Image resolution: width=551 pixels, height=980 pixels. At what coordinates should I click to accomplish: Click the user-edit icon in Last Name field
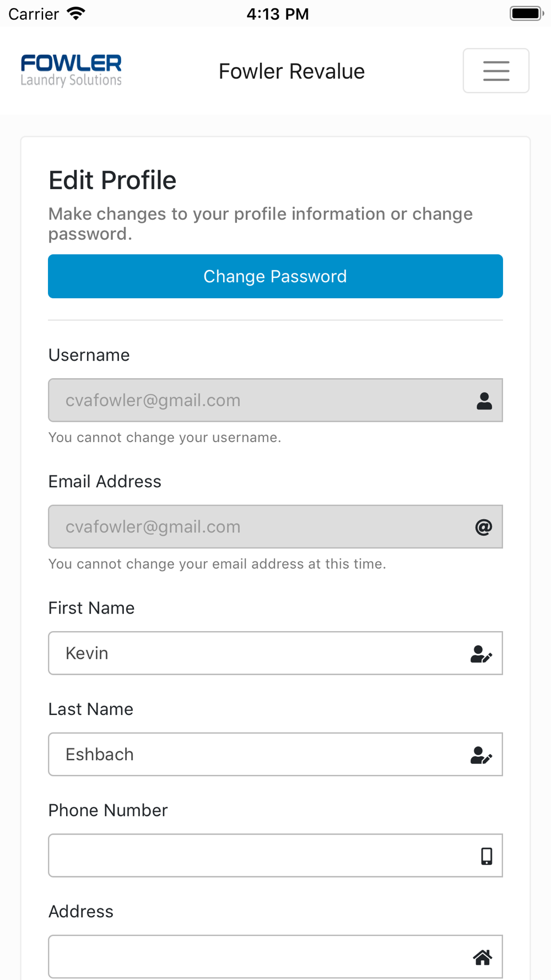(481, 755)
